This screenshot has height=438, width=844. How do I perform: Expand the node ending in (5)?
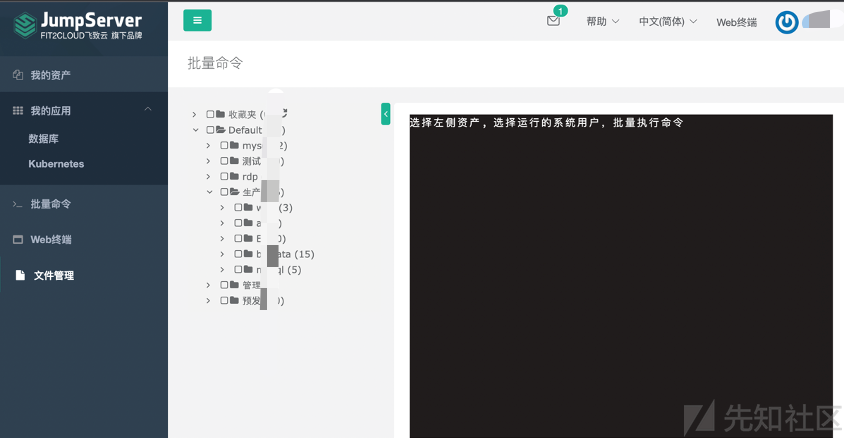222,270
